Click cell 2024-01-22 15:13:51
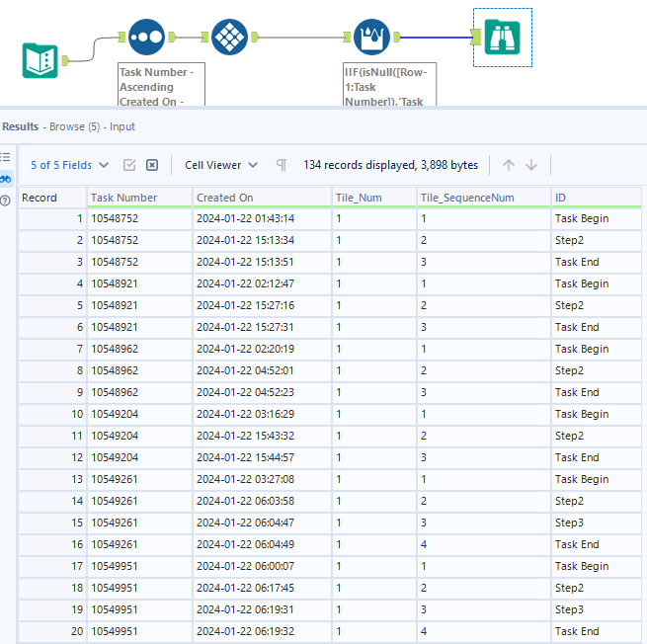 [262, 262]
